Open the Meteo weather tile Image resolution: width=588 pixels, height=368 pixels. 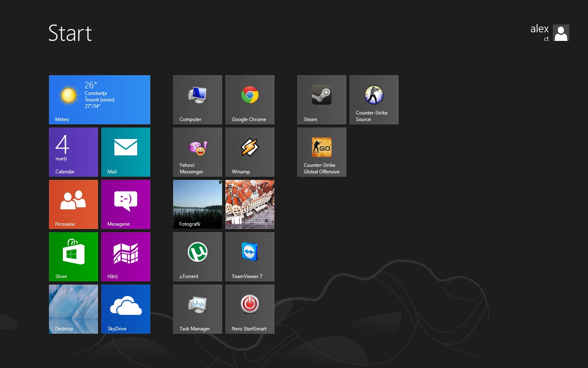100,100
